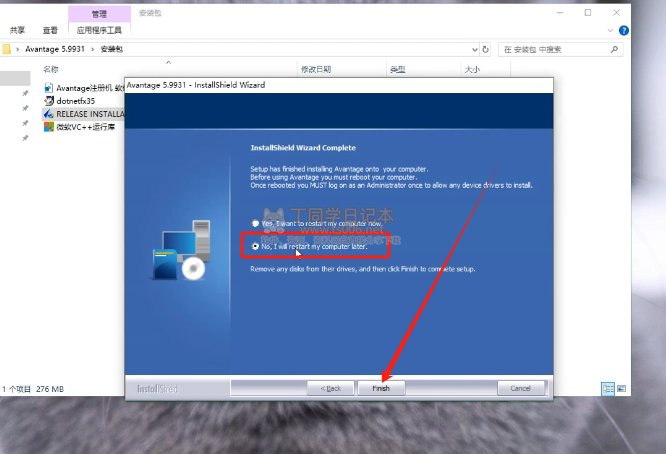This screenshot has height=454, width=666.
Task: Open the 共享 ribbon tab
Action: pyautogui.click(x=18, y=30)
